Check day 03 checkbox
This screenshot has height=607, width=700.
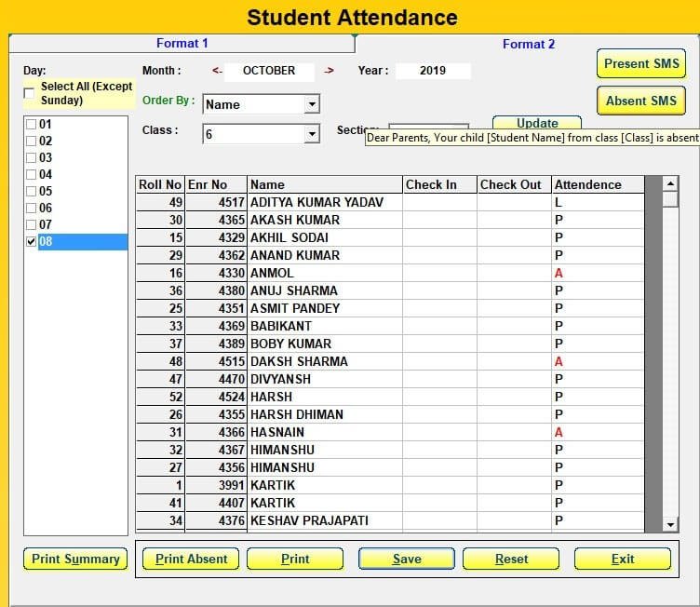[x=32, y=157]
